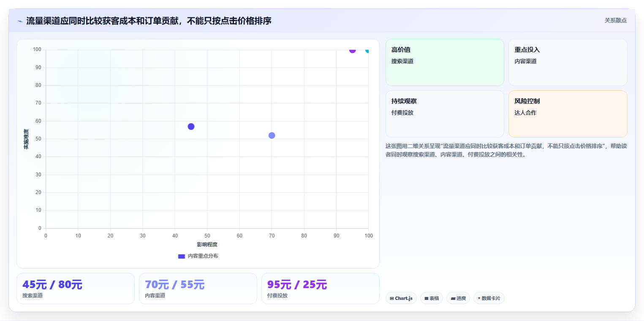Click the light blue scatter point near 70
Screen dimensions: 644x321
[272, 135]
